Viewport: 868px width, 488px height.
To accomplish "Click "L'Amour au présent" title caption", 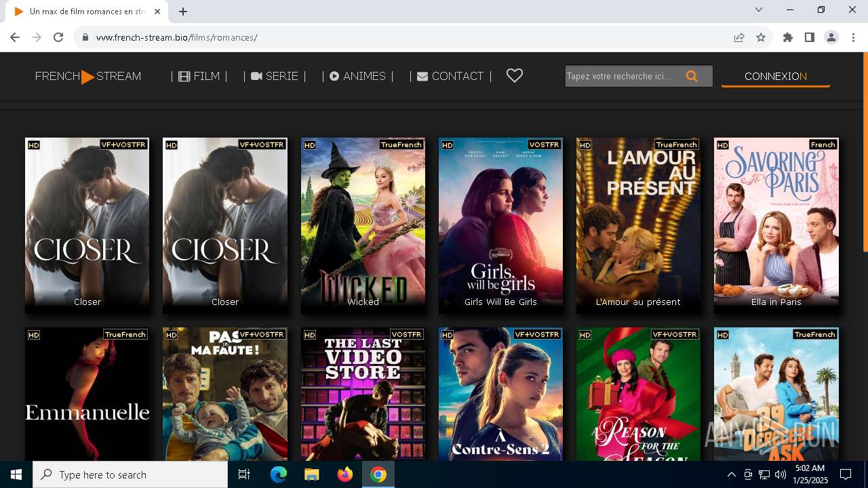I will [638, 302].
